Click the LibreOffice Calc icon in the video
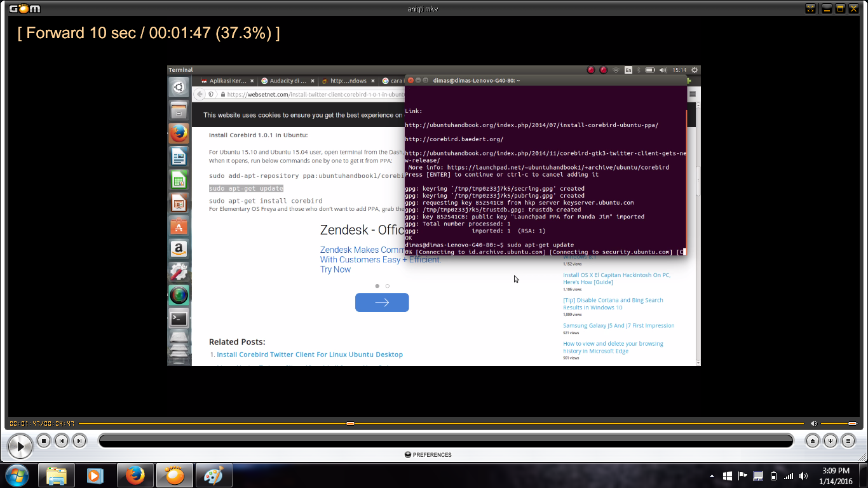Viewport: 868px width, 488px height. 179,180
